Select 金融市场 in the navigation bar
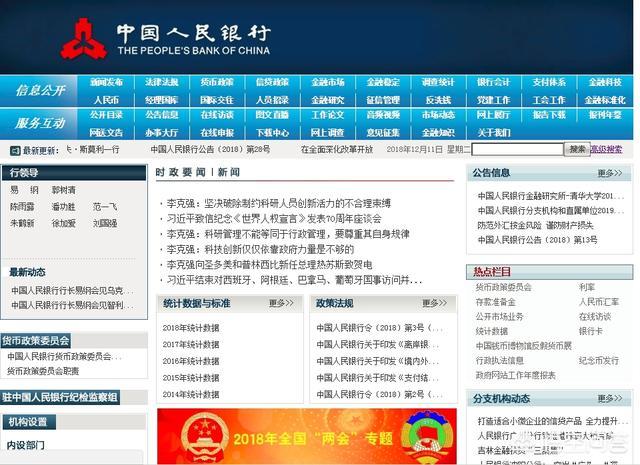Viewport: 640px width, 465px height. [328, 82]
